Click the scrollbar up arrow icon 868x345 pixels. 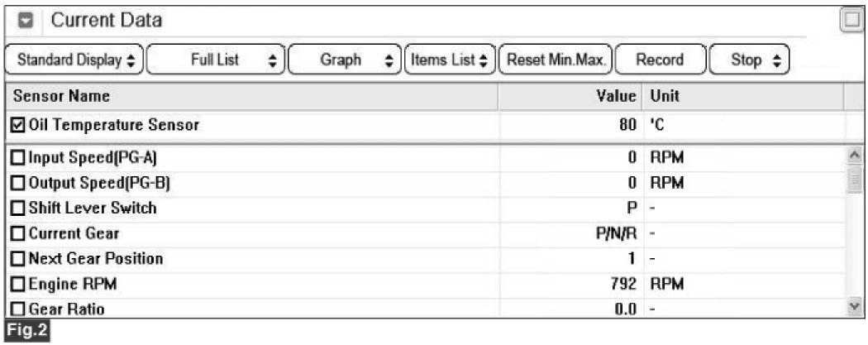tap(856, 156)
